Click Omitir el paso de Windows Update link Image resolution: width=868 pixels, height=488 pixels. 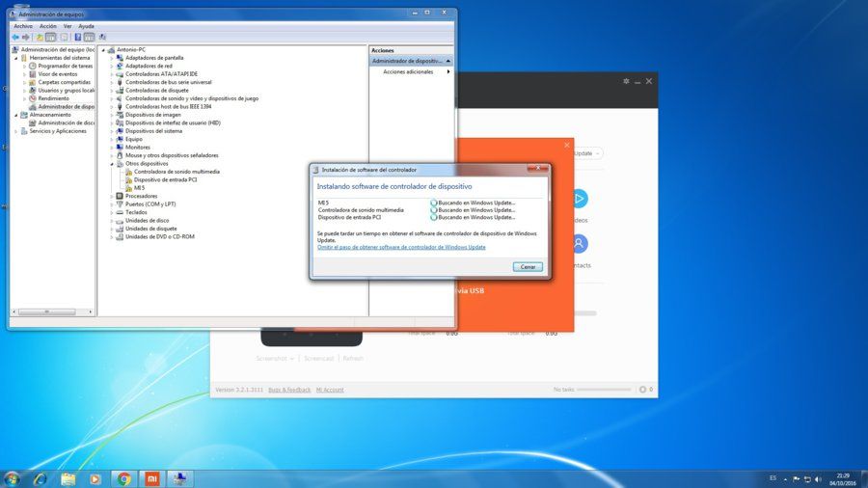coord(401,247)
